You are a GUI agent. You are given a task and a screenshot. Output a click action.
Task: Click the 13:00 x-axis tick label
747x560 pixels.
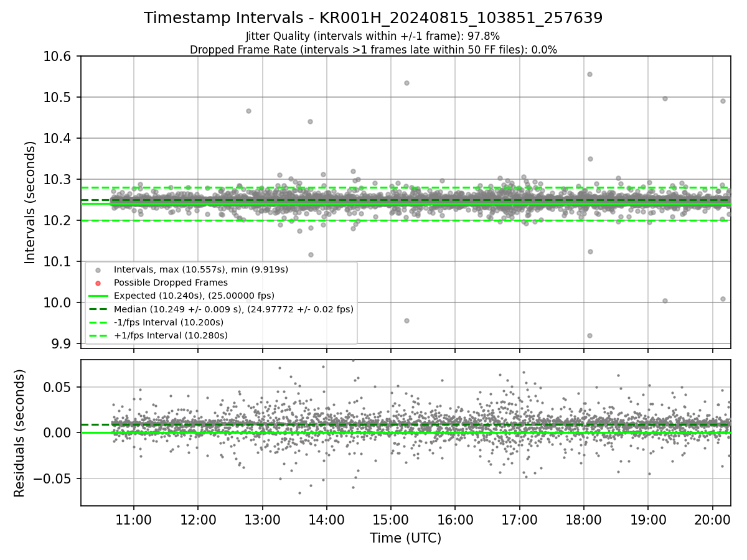click(262, 520)
